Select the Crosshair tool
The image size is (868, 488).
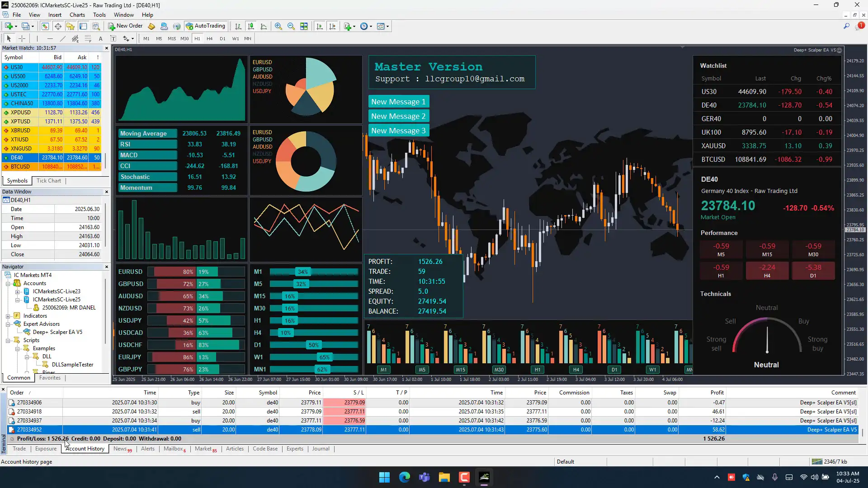[22, 39]
